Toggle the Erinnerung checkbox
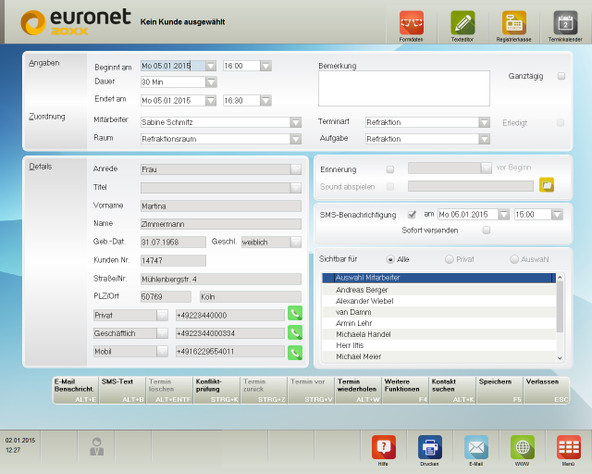 coord(390,169)
